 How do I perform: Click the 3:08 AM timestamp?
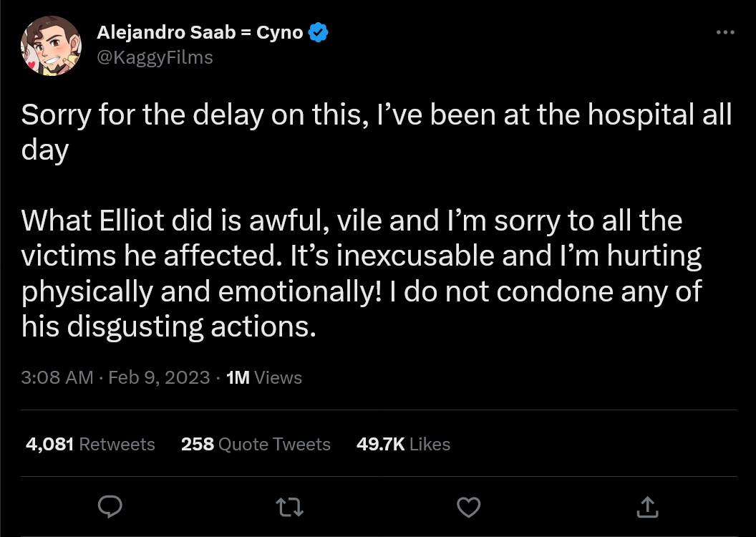[57, 377]
